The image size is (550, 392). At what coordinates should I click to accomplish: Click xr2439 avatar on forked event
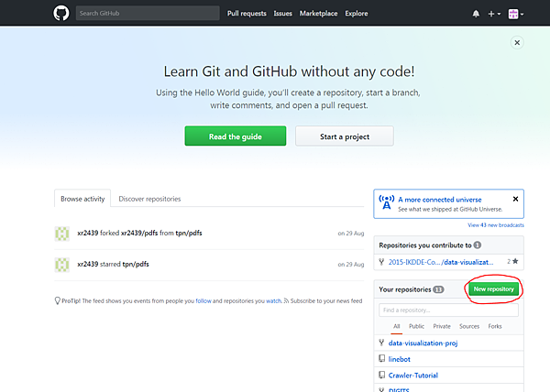(x=61, y=234)
